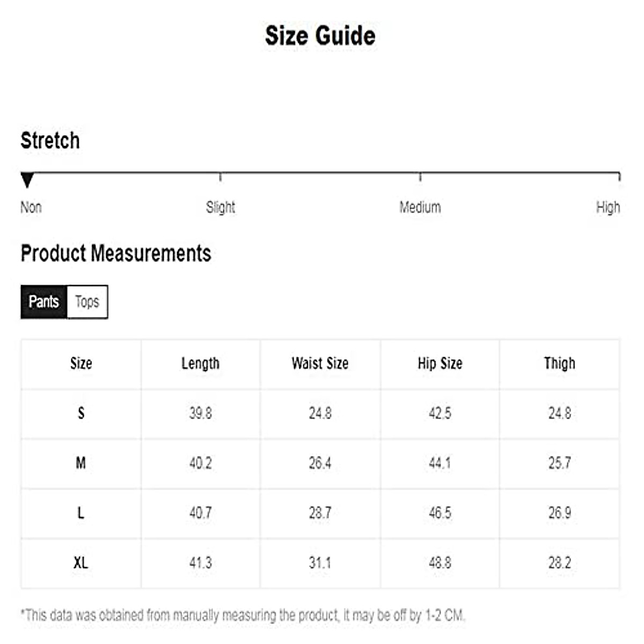Screen dimensions: 644x644
Task: Choose the L size row label
Action: pyautogui.click(x=81, y=513)
